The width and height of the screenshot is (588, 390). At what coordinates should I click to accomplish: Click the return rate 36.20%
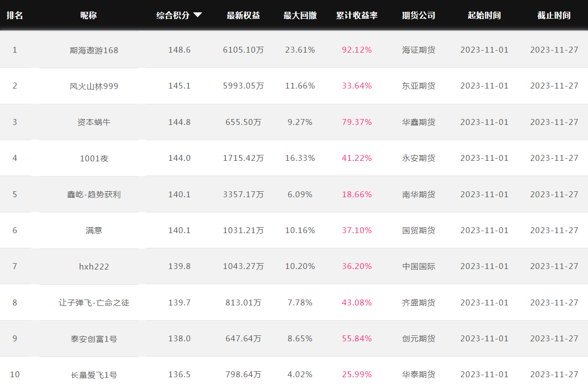pos(357,267)
